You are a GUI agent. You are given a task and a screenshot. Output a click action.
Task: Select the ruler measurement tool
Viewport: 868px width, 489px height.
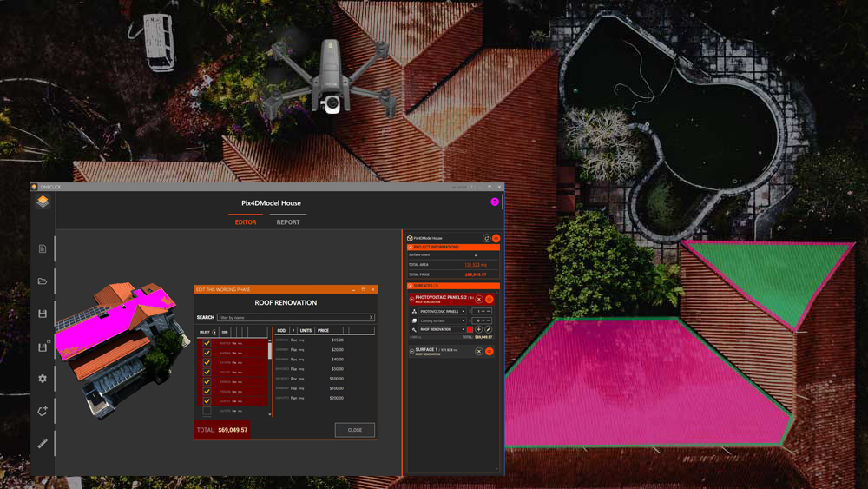43,444
